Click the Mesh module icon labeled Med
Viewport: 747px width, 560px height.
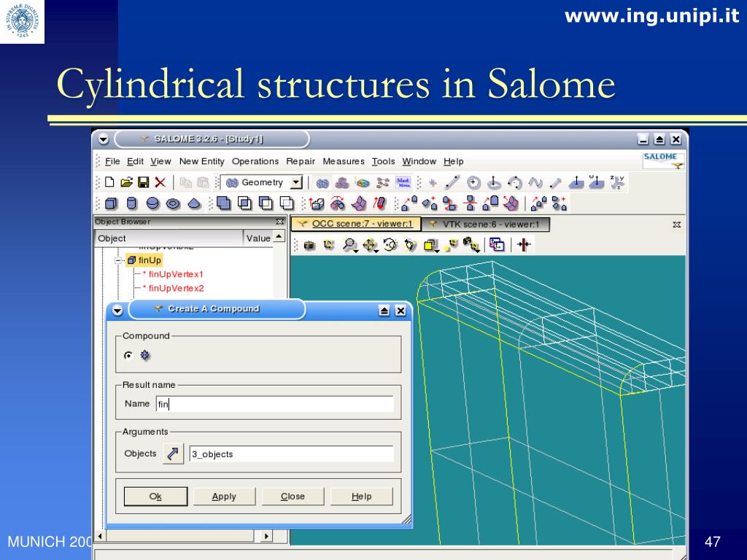click(403, 182)
